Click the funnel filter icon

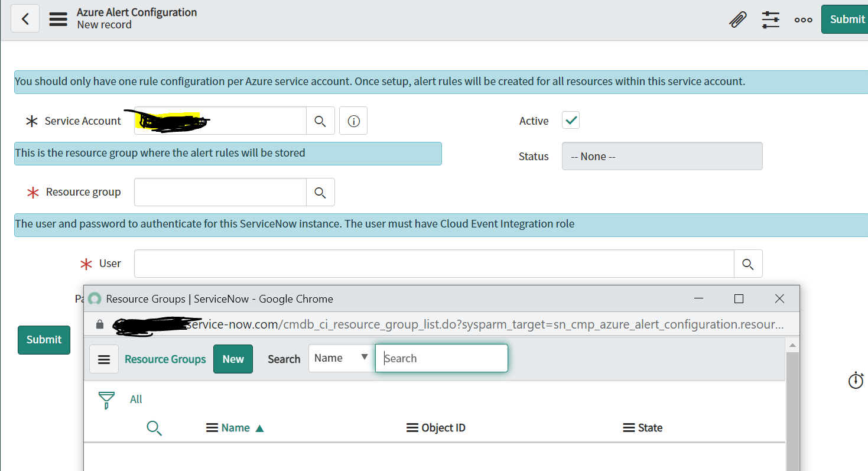coord(106,400)
